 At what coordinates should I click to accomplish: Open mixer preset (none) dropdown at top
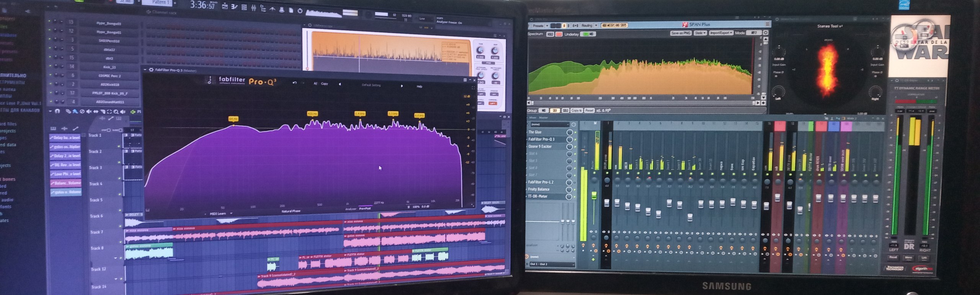click(x=550, y=124)
